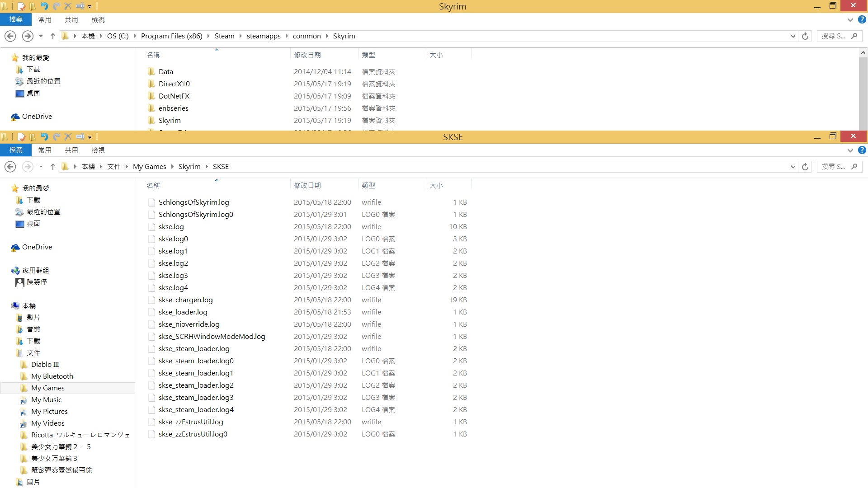Click the Delete icon in the SKSE window toolbar
868x488 pixels.
[67, 137]
